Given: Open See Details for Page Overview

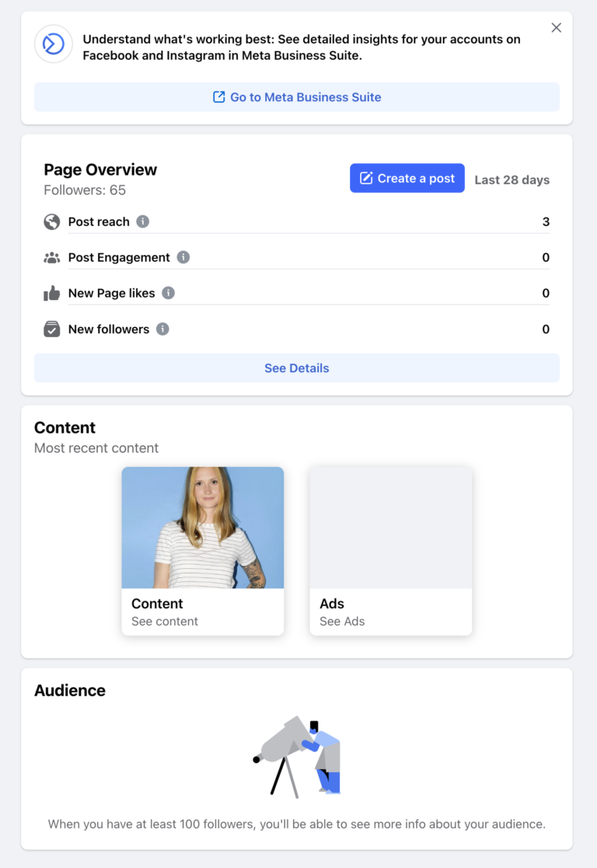Looking at the screenshot, I should (x=297, y=368).
